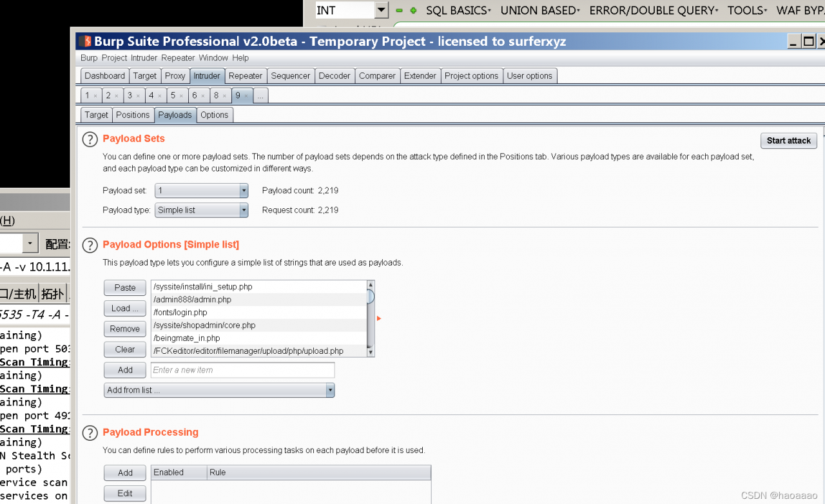Screen dimensions: 825x504
Task: Switch to the Repeater tab
Action: (246, 75)
